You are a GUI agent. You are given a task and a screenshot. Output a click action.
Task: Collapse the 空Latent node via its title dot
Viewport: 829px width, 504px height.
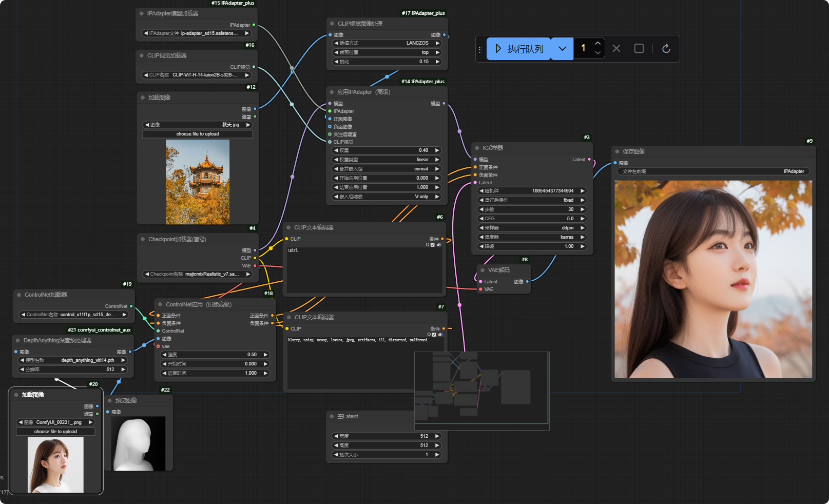point(332,416)
